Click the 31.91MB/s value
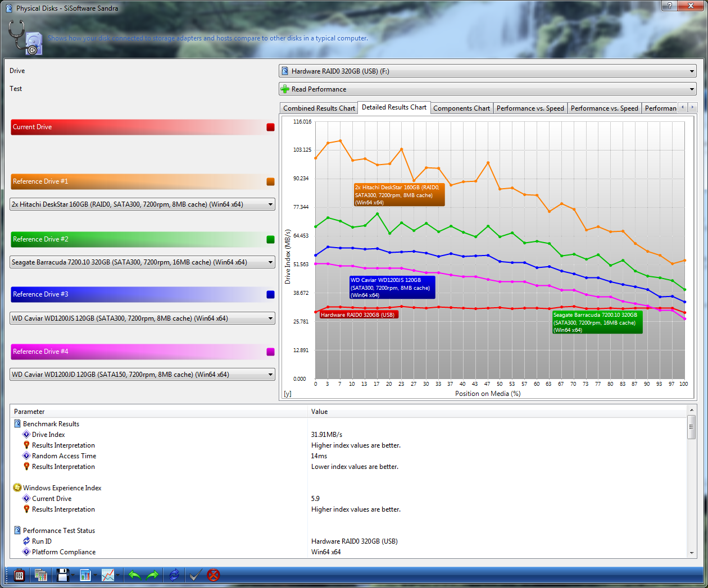The image size is (708, 588). [x=326, y=435]
